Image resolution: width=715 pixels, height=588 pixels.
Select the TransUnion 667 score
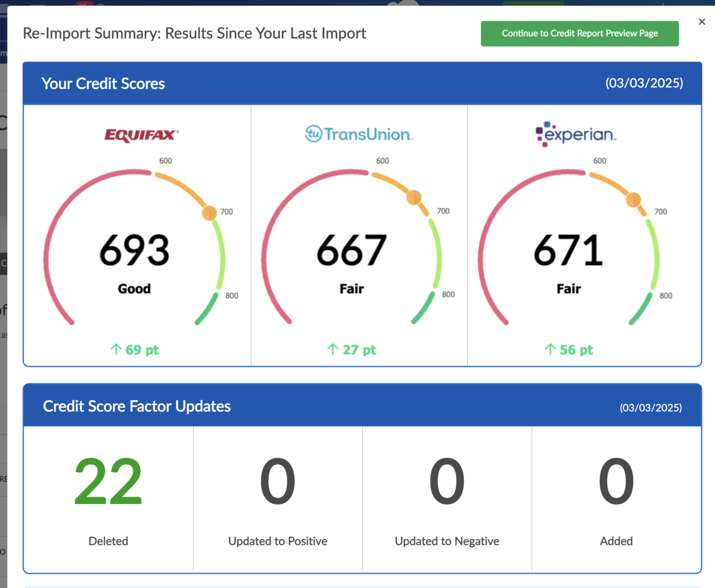point(352,250)
